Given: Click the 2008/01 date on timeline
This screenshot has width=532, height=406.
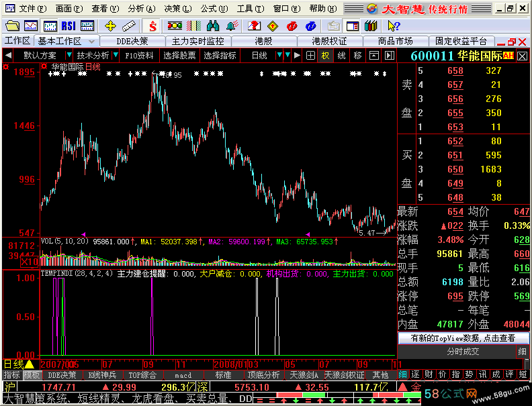Looking at the screenshot, I should [x=230, y=364].
